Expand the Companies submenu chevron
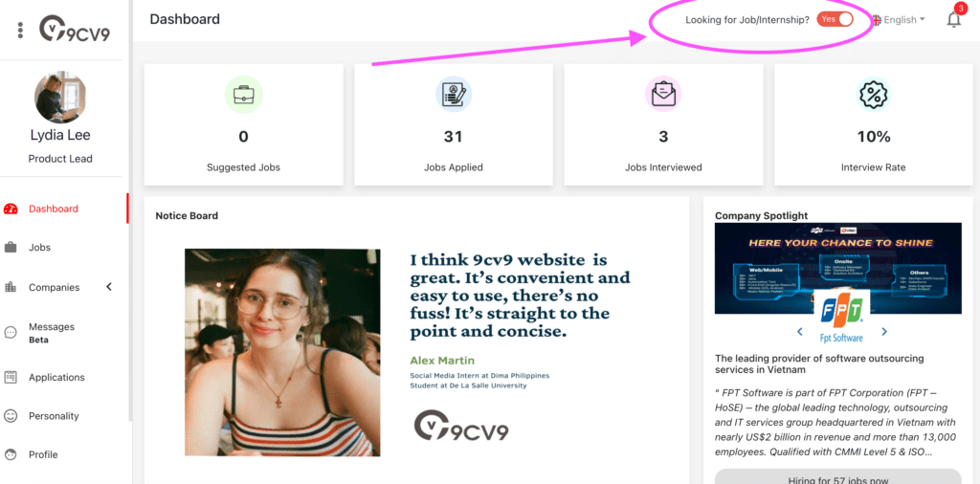 [x=109, y=287]
